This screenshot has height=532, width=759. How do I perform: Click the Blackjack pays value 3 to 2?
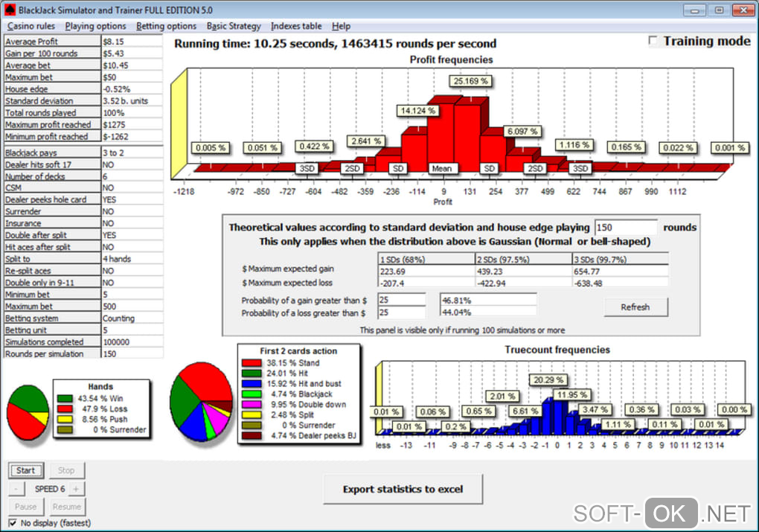click(x=132, y=153)
